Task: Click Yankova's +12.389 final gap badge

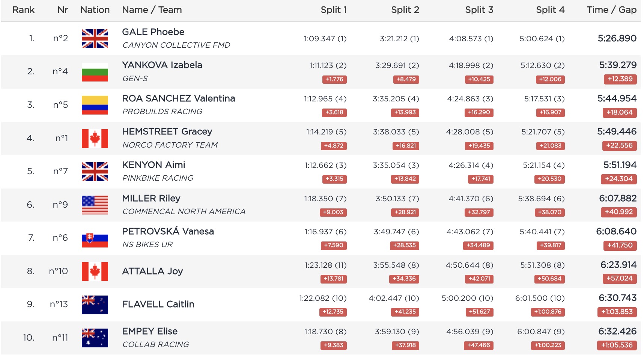Action: (x=620, y=79)
